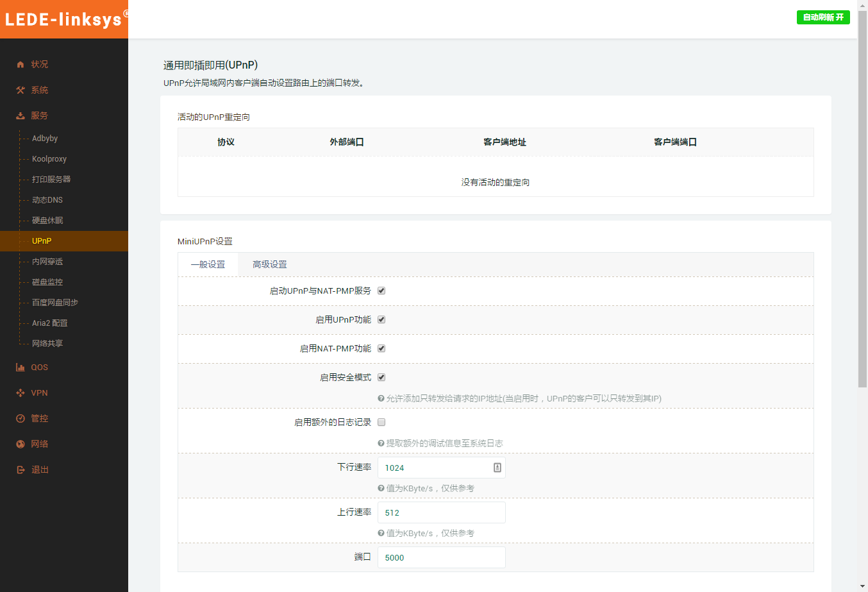Click the wrench icon for 系统

pyautogui.click(x=21, y=90)
